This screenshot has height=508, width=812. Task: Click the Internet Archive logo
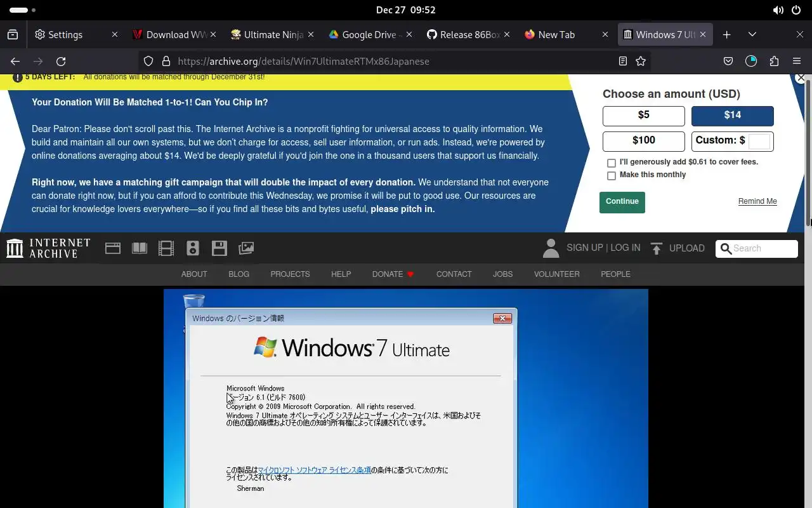[48, 248]
